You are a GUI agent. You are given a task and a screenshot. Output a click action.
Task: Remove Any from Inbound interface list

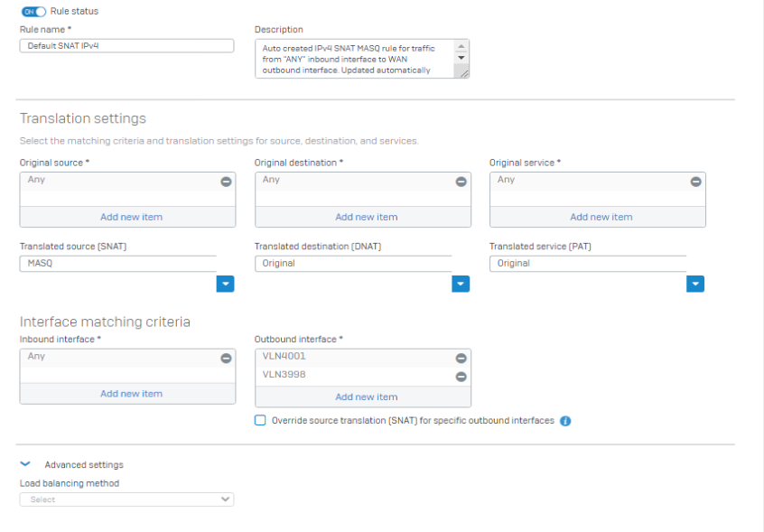pyautogui.click(x=226, y=359)
